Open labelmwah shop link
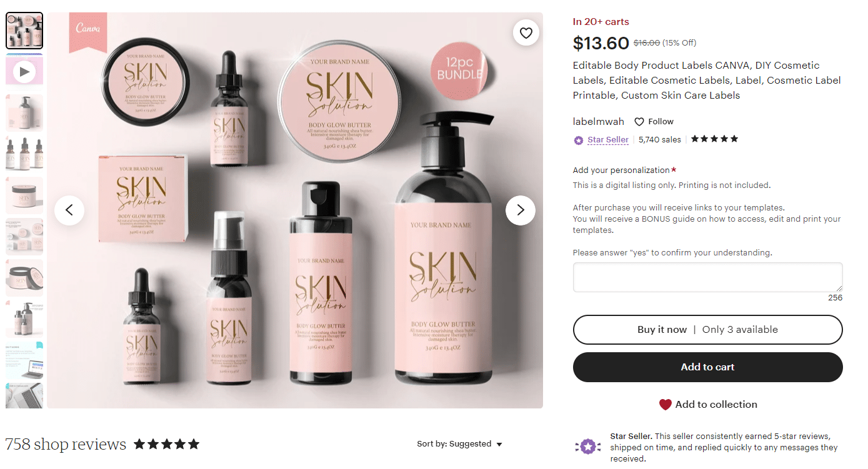Viewport: 868px width, 469px height. coord(599,122)
